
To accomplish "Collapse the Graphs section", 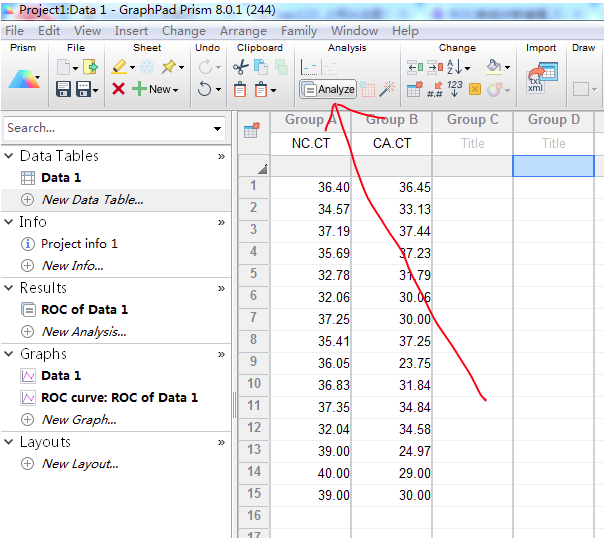I will [9, 354].
